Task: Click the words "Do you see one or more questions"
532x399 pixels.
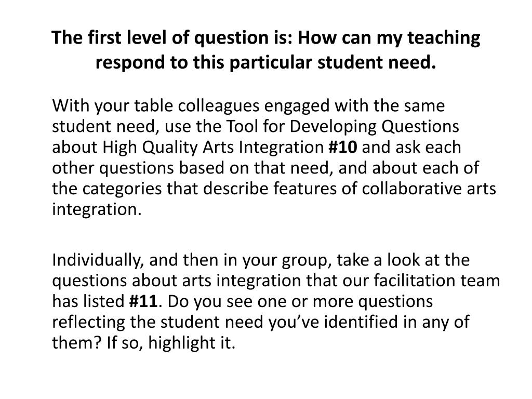Action: click(x=300, y=302)
